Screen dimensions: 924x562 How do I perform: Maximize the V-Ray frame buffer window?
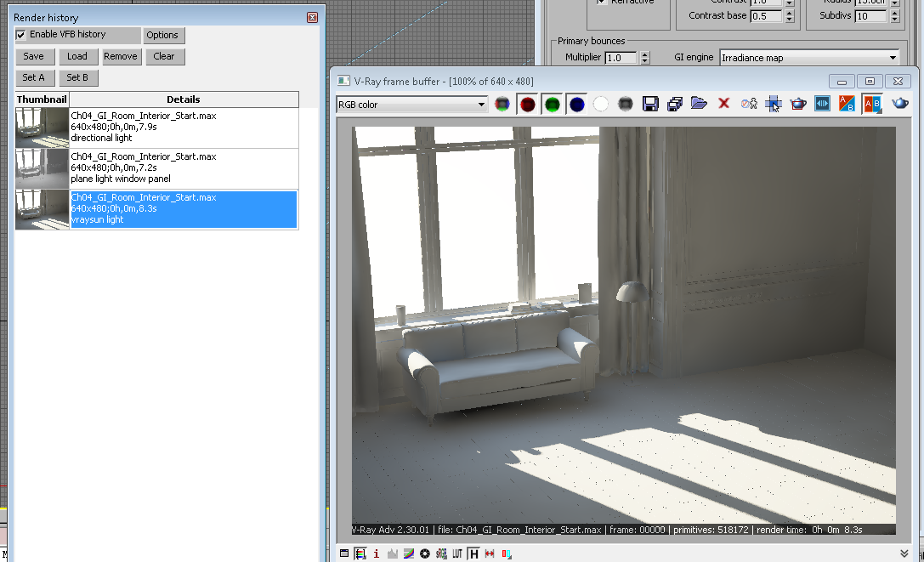pyautogui.click(x=870, y=81)
